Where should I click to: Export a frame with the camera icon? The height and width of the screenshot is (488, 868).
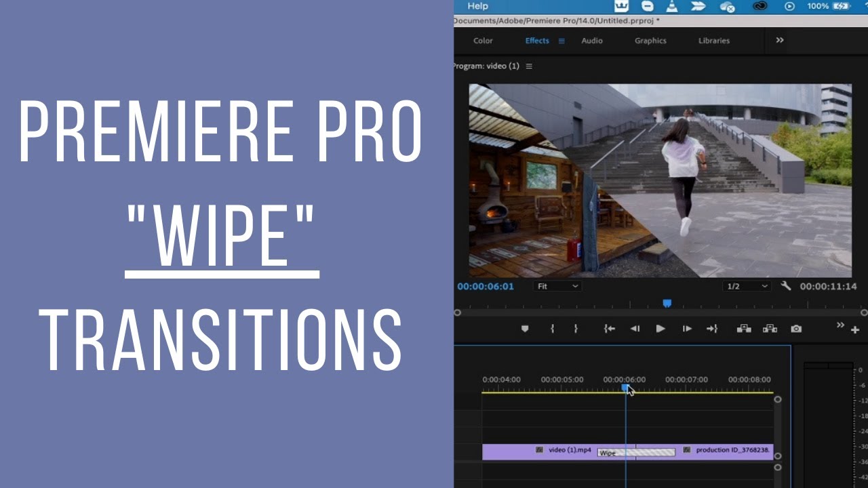click(796, 329)
